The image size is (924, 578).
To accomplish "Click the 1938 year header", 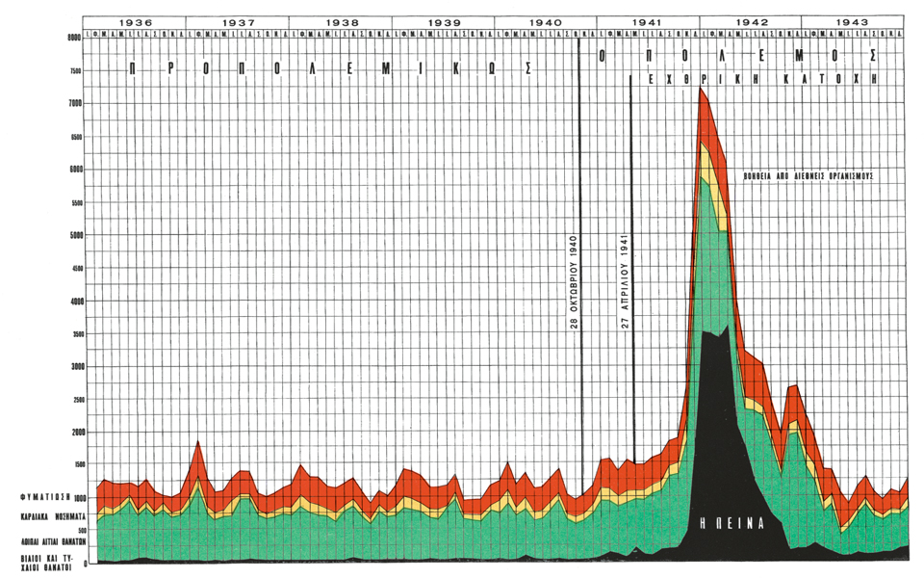I will click(340, 21).
